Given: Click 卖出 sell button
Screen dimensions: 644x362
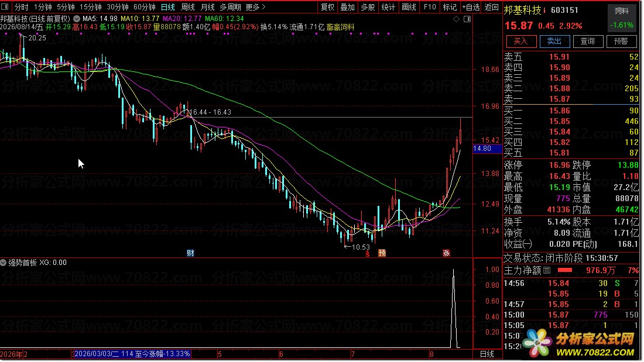Looking at the screenshot, I should (x=554, y=41).
